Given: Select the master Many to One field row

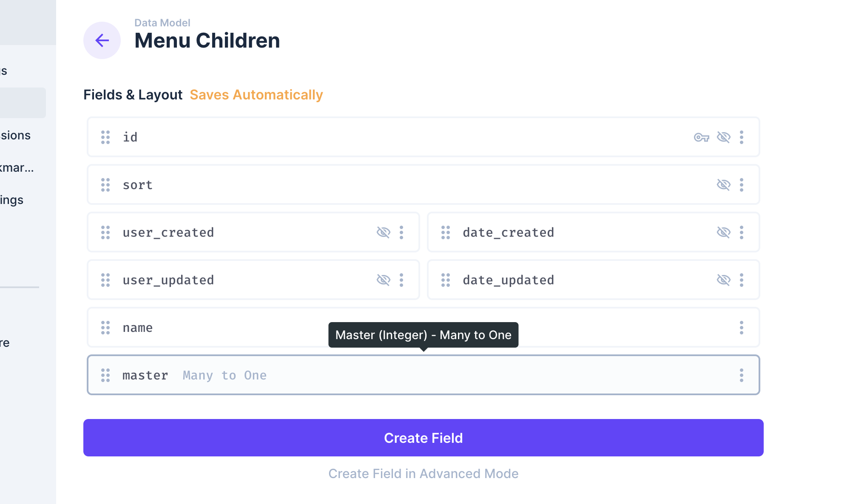Looking at the screenshot, I should 424,375.
